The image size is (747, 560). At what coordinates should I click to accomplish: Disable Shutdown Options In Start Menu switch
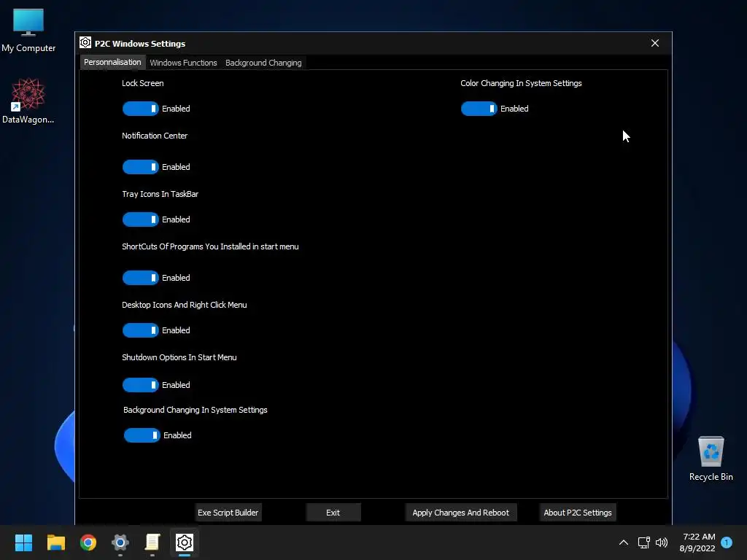pyautogui.click(x=141, y=385)
